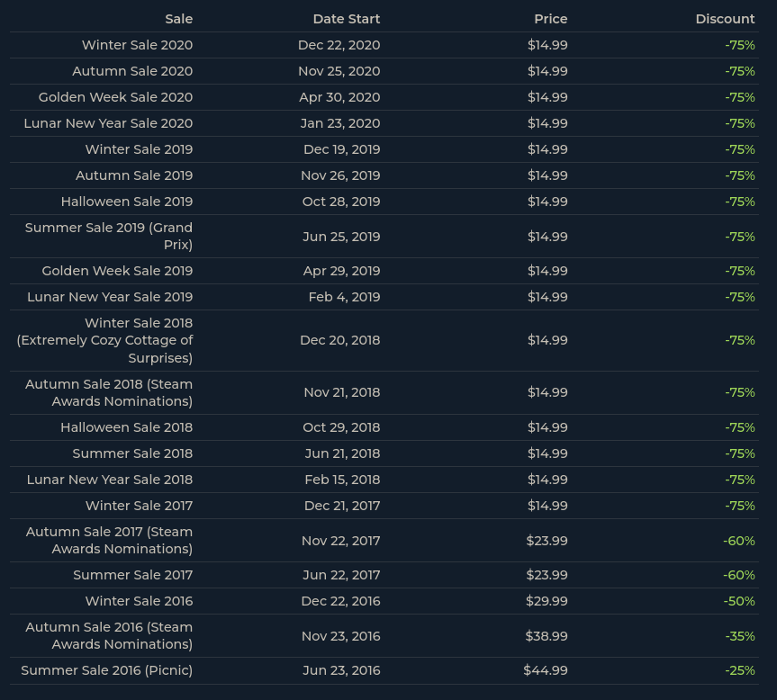Click the -60% discount for Autumn Sale 2017
This screenshot has width=777, height=700.
pos(739,541)
